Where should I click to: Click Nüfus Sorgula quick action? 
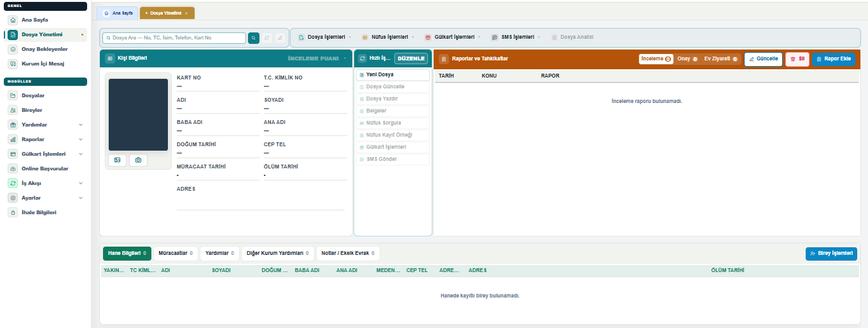(x=392, y=123)
